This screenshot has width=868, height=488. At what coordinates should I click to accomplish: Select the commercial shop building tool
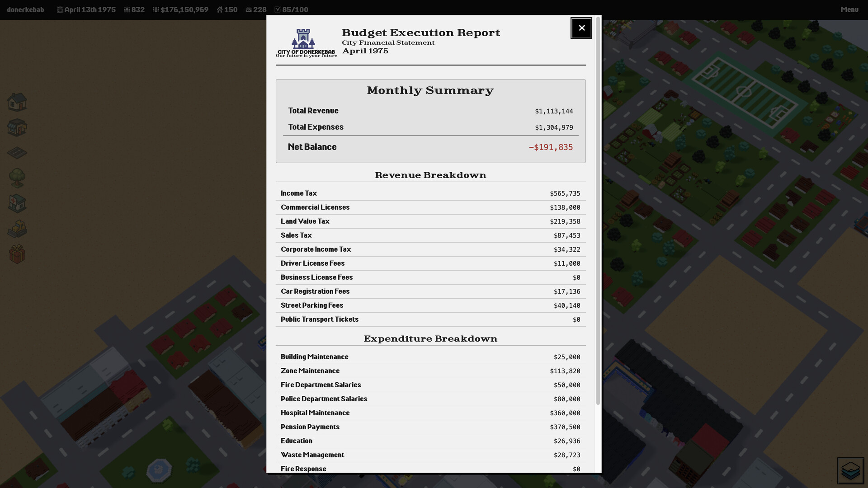tap(17, 127)
